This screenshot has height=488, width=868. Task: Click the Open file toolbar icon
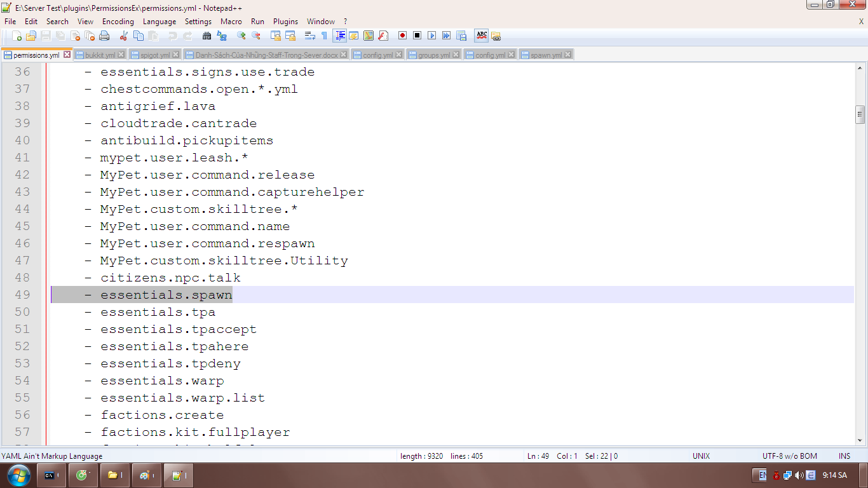(31, 36)
